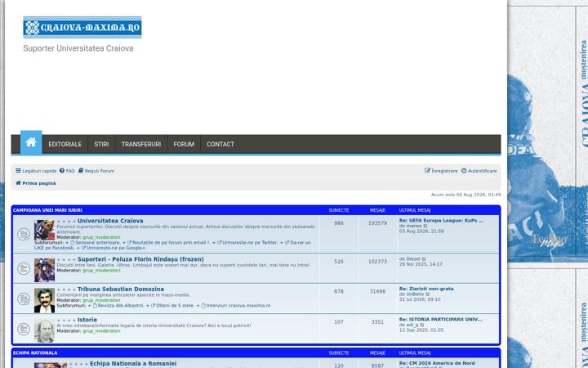
Task: Open the TRANSFERURI menu item
Action: coord(141,144)
